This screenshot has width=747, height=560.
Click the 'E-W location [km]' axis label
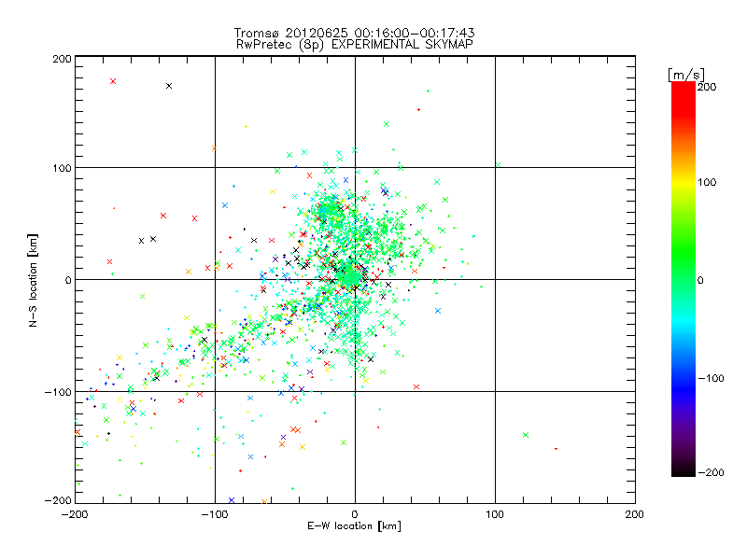(x=354, y=525)
